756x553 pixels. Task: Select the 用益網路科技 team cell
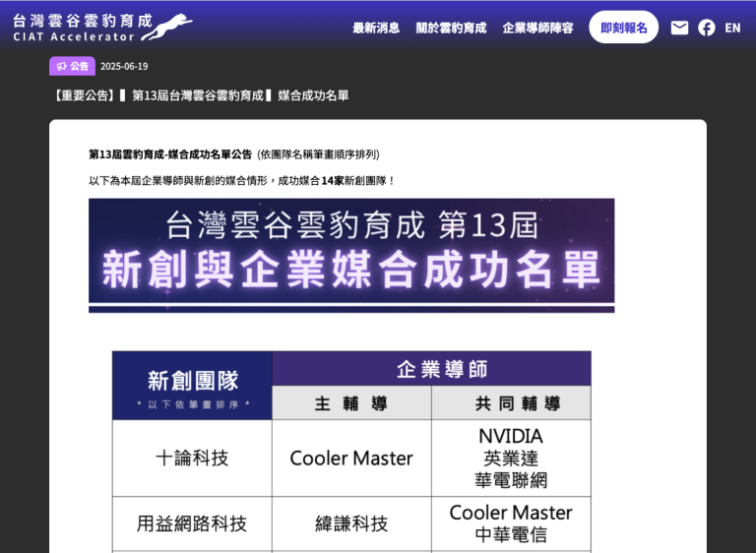[192, 523]
